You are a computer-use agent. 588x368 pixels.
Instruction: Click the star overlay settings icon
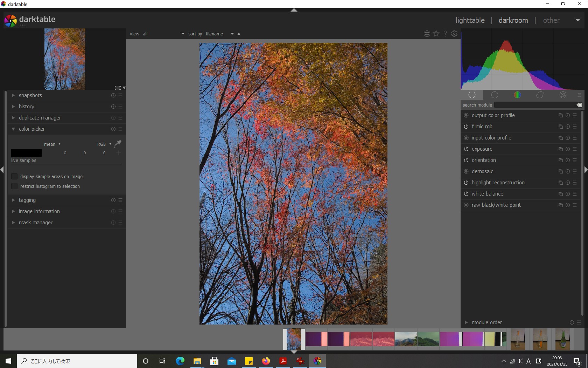[436, 34]
